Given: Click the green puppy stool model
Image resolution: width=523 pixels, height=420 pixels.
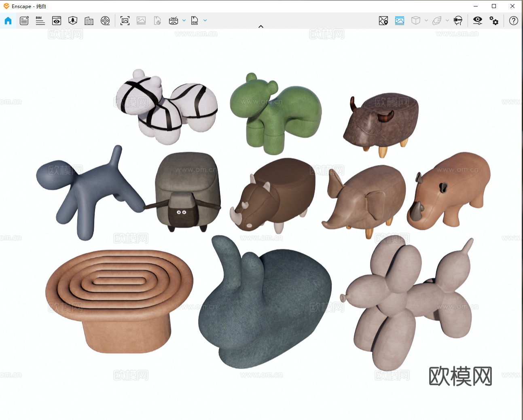Looking at the screenshot, I should point(275,113).
